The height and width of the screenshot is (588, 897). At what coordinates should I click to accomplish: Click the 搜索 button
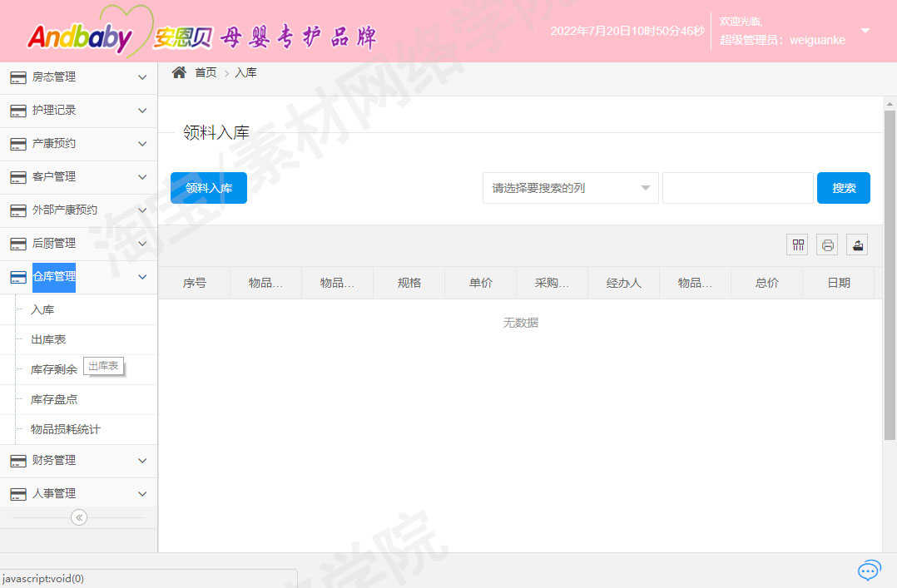click(x=843, y=188)
